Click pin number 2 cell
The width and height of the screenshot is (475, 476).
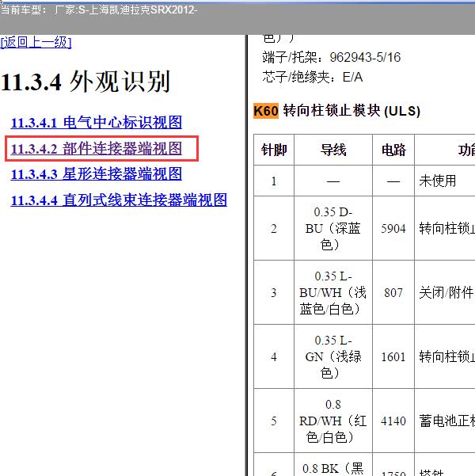click(274, 228)
